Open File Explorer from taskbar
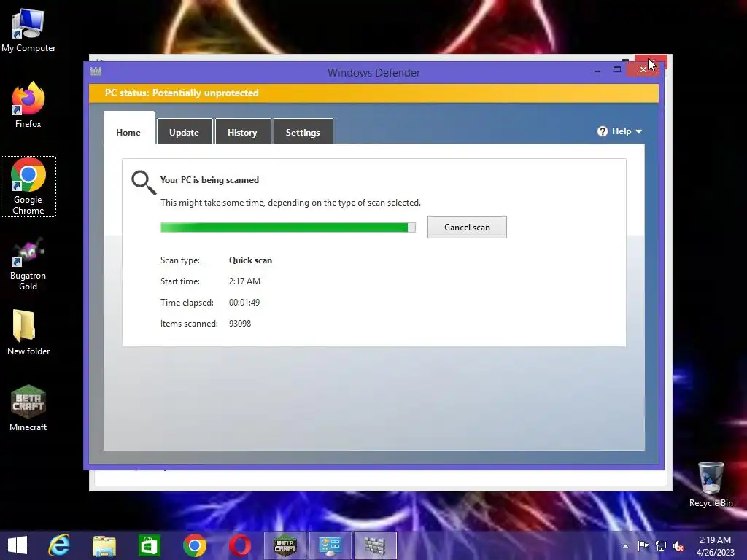Screen dimensions: 747x560 pos(104,545)
